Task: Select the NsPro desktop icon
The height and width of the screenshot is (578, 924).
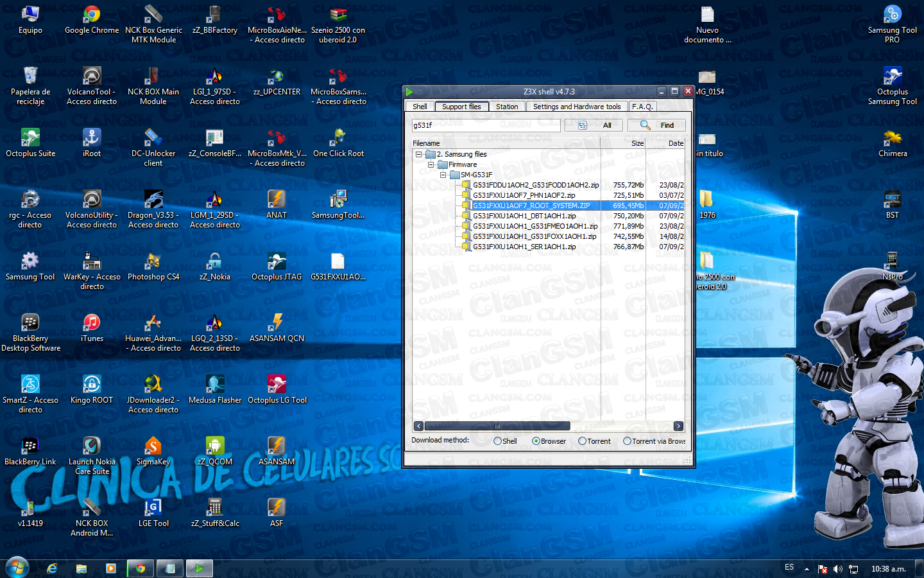Action: coord(893,266)
